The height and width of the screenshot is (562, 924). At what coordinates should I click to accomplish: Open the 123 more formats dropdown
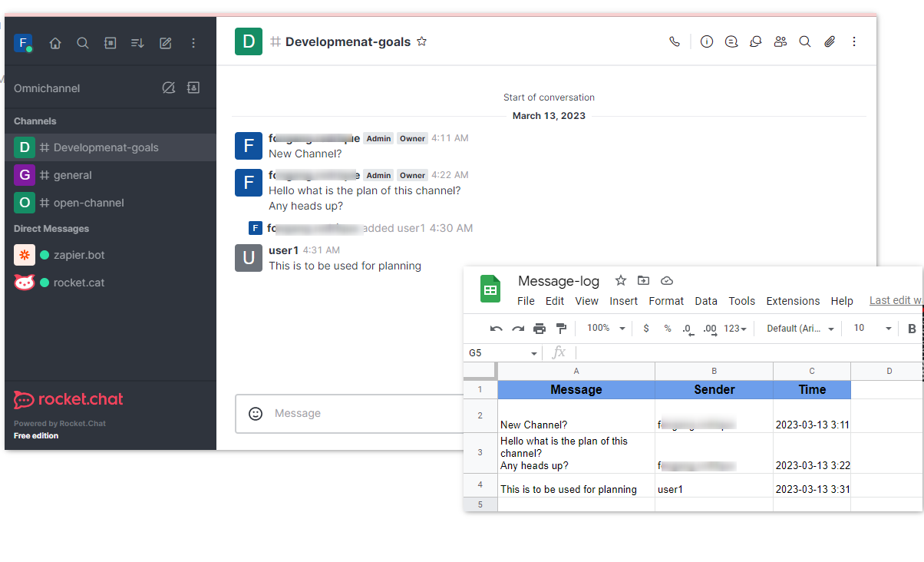click(x=735, y=329)
